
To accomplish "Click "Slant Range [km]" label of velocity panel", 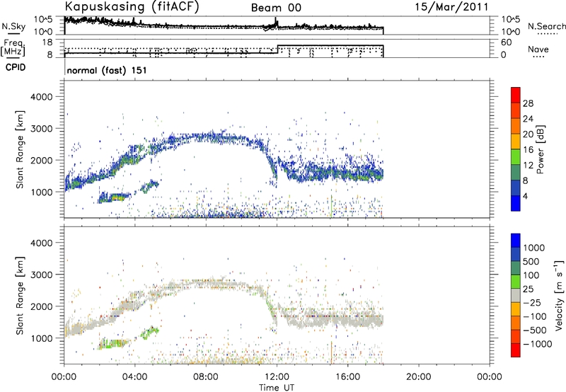I will click(20, 296).
